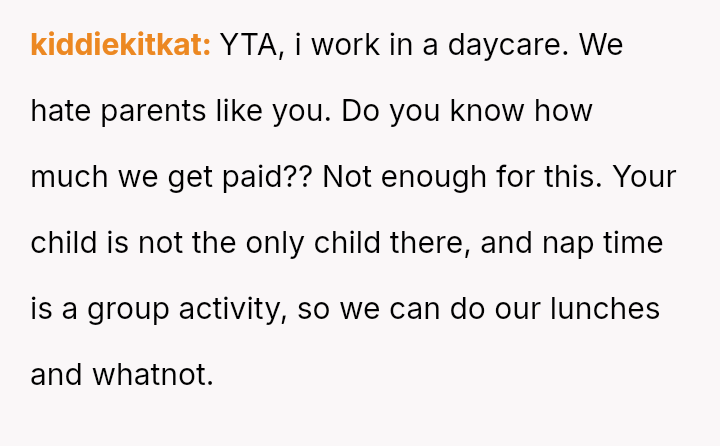The width and height of the screenshot is (720, 446).
Task: Open the kiddiekitkat username link
Action: (x=120, y=45)
